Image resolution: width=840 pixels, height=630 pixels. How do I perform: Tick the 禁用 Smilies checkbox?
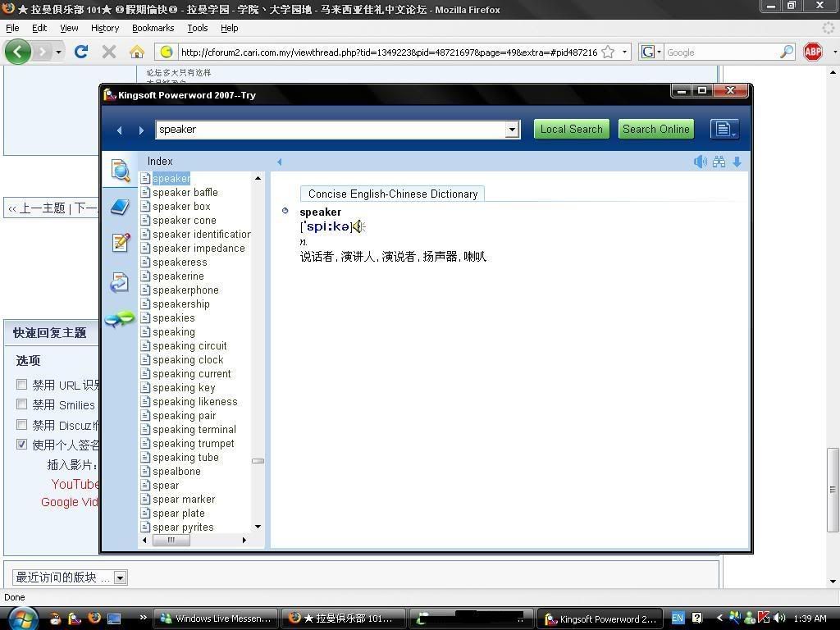[22, 404]
